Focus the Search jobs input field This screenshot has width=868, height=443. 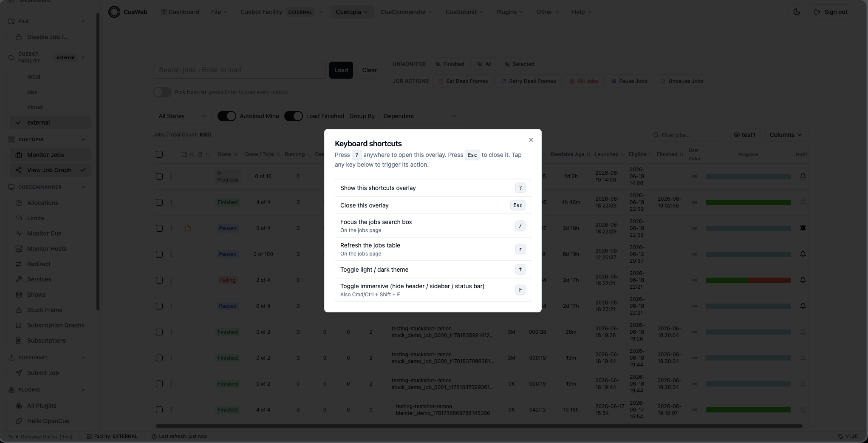click(239, 70)
